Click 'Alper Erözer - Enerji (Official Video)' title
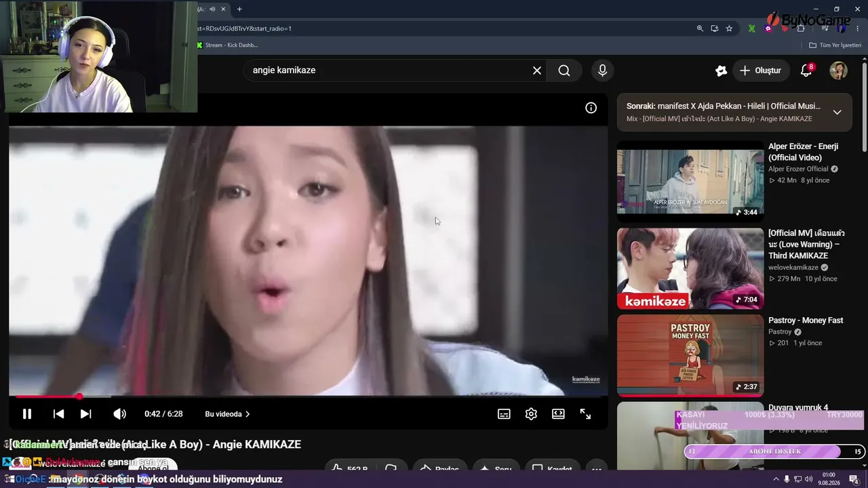The width and height of the screenshot is (868, 488). (x=804, y=152)
